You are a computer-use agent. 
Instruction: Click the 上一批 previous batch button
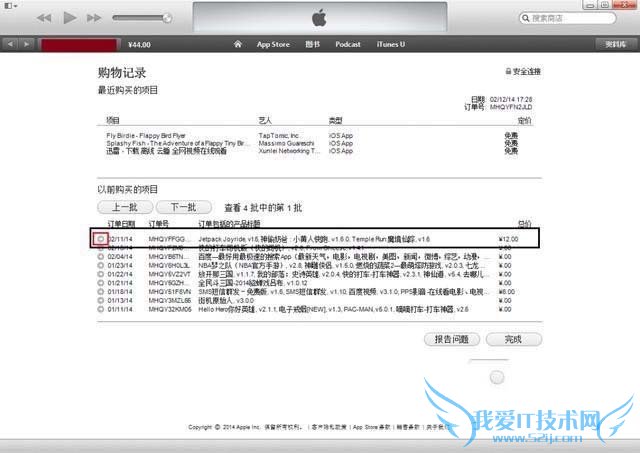tap(125, 207)
